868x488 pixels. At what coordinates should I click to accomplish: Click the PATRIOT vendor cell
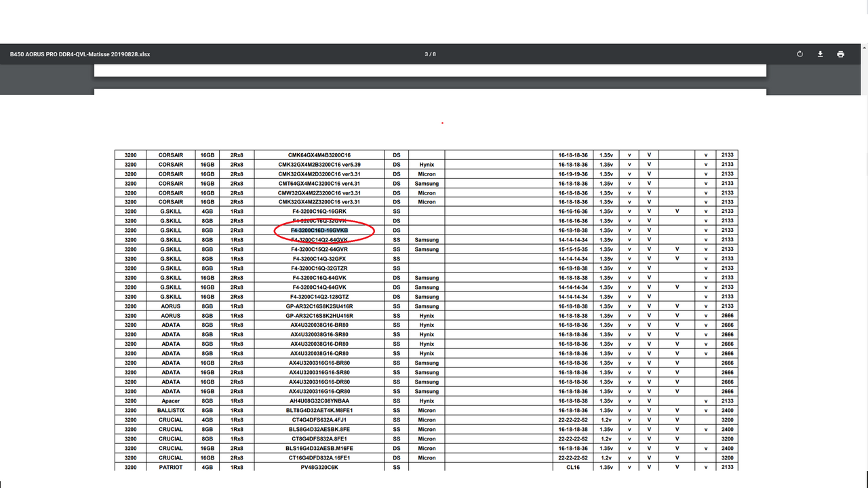point(171,468)
